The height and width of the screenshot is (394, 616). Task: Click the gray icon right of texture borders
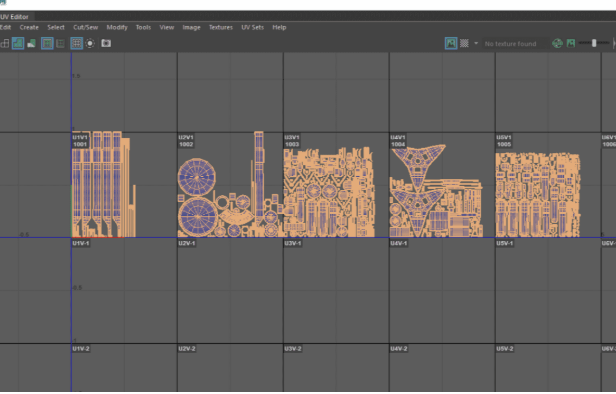(x=60, y=43)
